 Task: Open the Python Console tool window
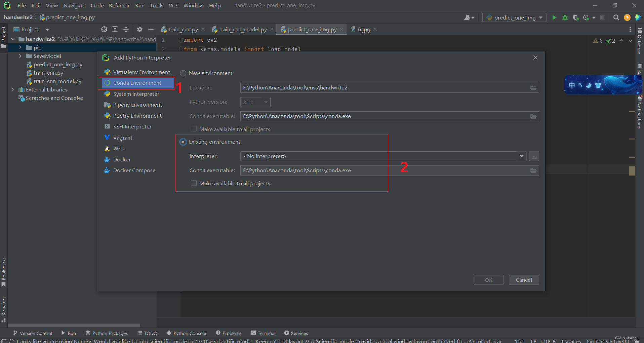[x=187, y=333]
